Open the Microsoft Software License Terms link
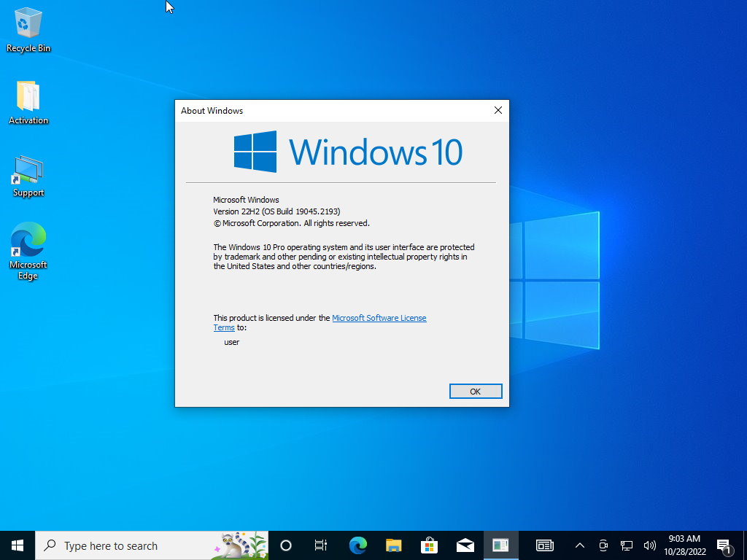747x560 pixels. click(x=379, y=318)
